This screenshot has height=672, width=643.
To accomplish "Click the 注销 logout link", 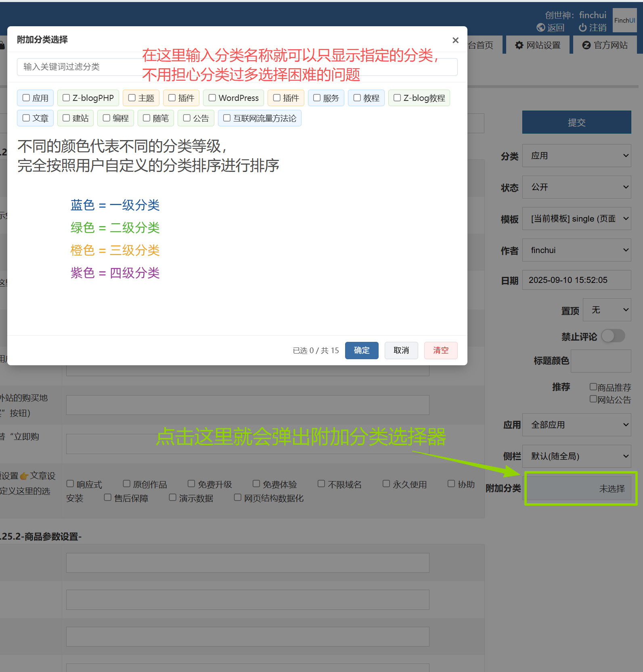I will tap(593, 27).
